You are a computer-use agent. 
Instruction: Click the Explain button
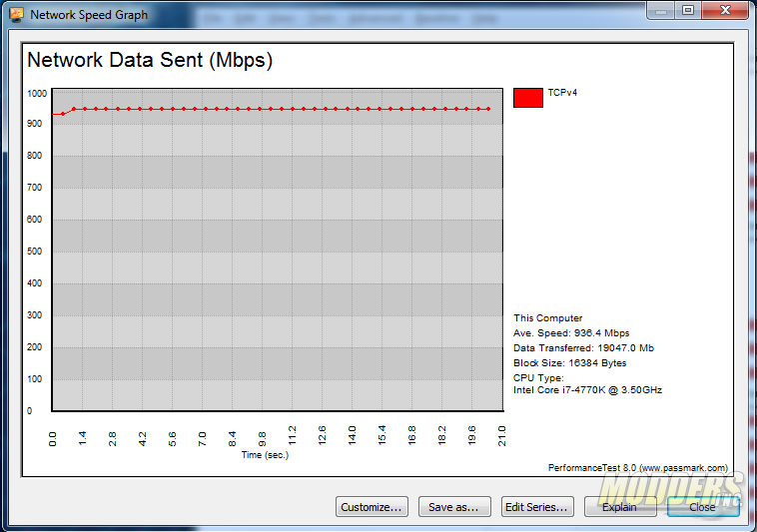click(x=620, y=506)
